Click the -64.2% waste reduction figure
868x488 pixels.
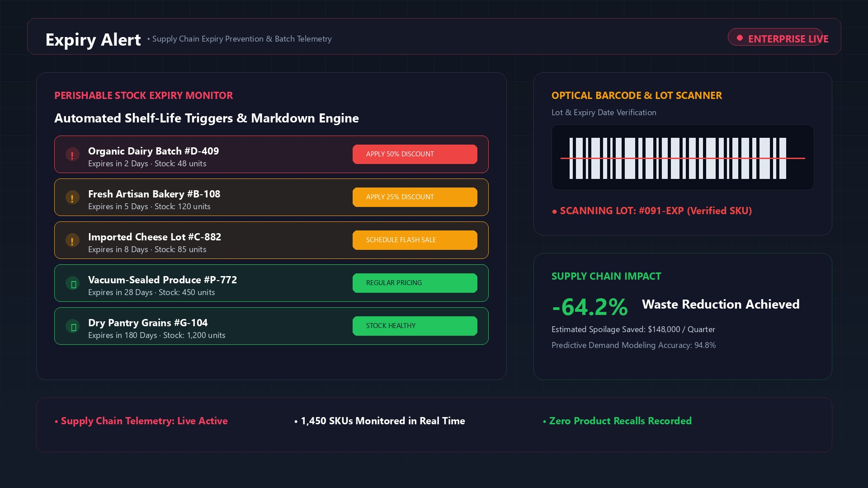point(590,307)
